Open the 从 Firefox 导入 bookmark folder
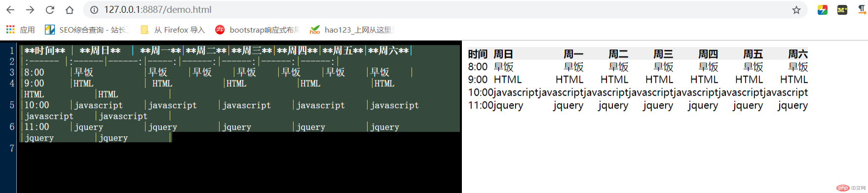 173,30
